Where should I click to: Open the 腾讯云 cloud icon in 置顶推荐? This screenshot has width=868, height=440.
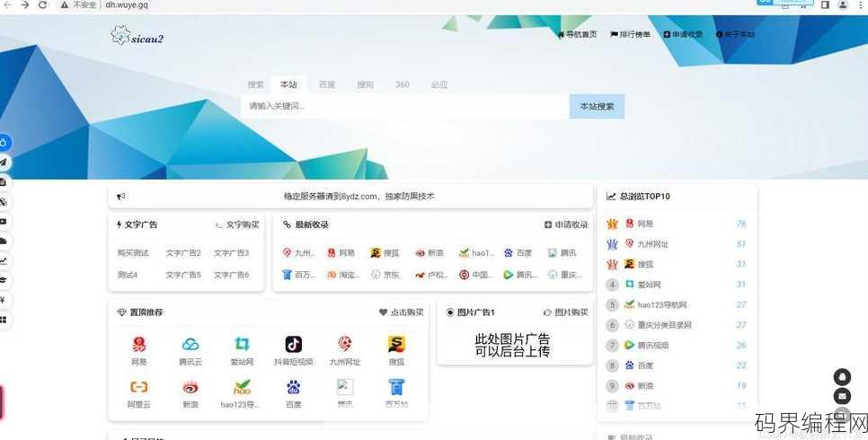pyautogui.click(x=190, y=344)
